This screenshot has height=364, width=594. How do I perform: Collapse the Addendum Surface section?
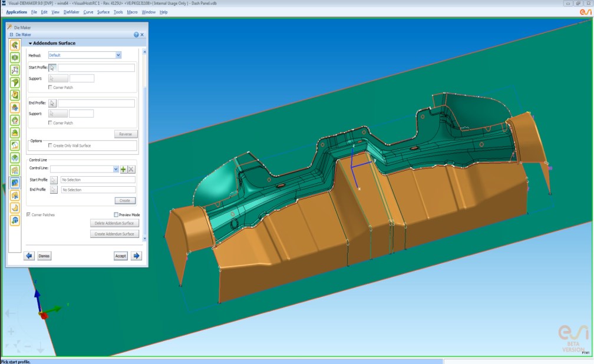(30, 43)
